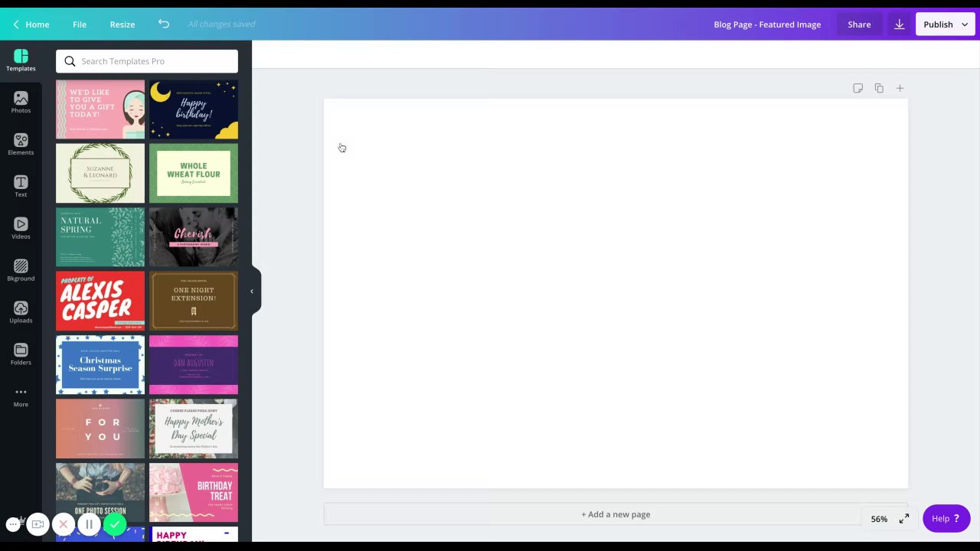Open the Videos sidebar panel
980x551 pixels.
point(21,229)
